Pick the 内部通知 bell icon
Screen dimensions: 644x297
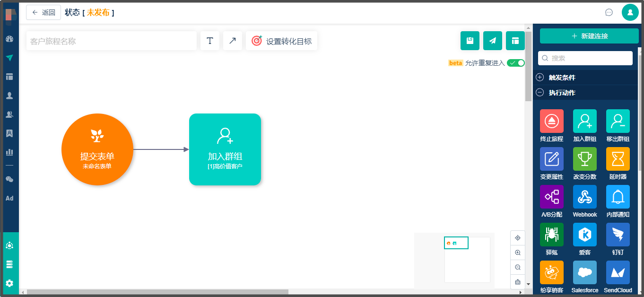point(618,197)
